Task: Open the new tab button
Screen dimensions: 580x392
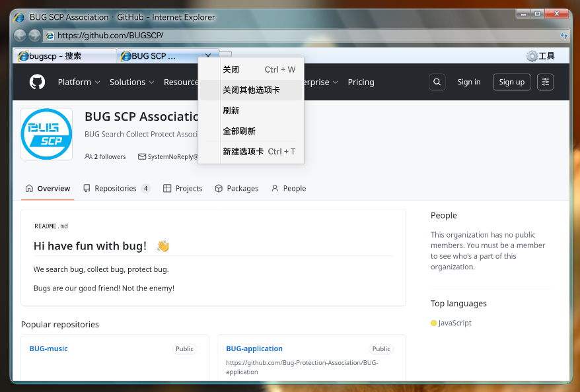Action: pos(225,54)
